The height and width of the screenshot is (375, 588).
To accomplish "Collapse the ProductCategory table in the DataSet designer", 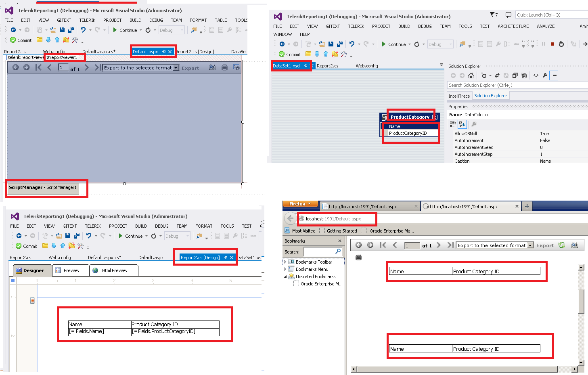I will (435, 117).
